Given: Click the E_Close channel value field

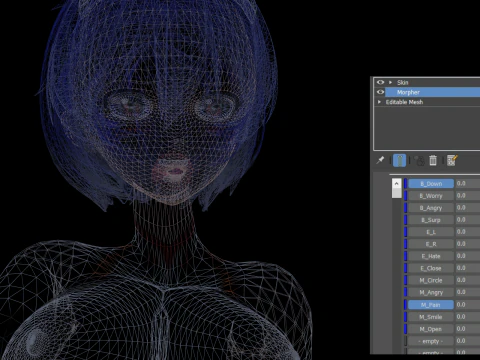Looking at the screenshot, I should (468, 268).
